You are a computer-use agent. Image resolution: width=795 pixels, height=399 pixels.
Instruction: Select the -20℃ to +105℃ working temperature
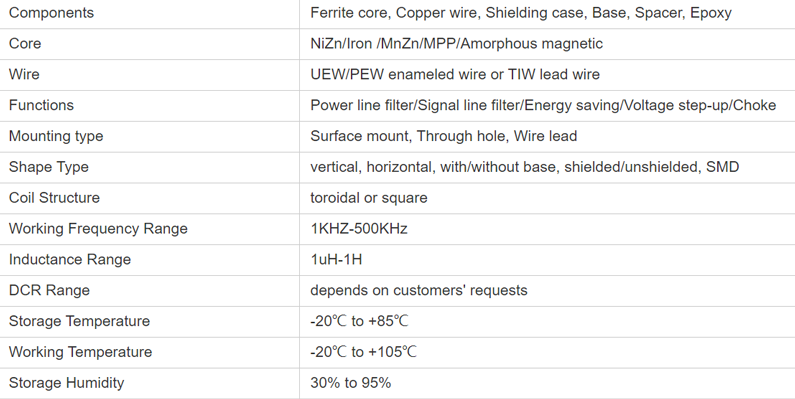click(363, 352)
